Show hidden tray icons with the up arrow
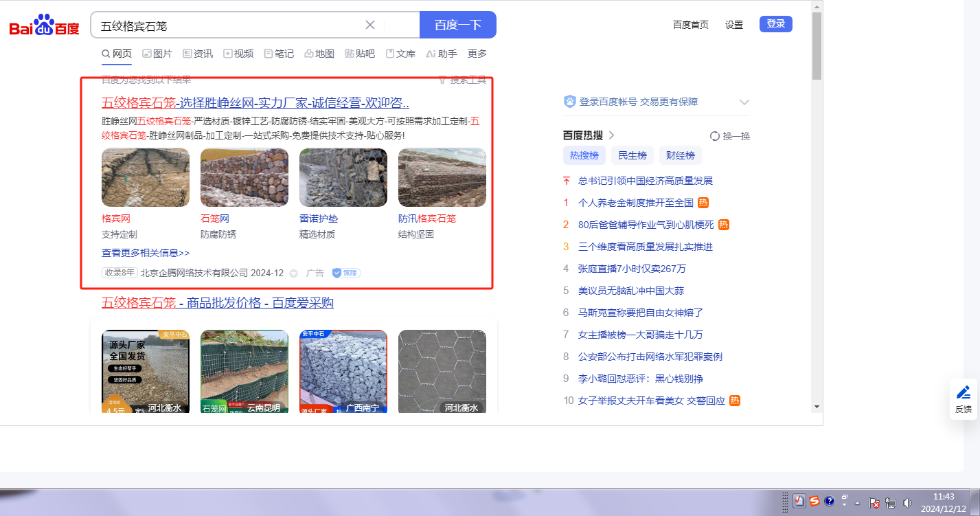980x516 pixels. [858, 502]
